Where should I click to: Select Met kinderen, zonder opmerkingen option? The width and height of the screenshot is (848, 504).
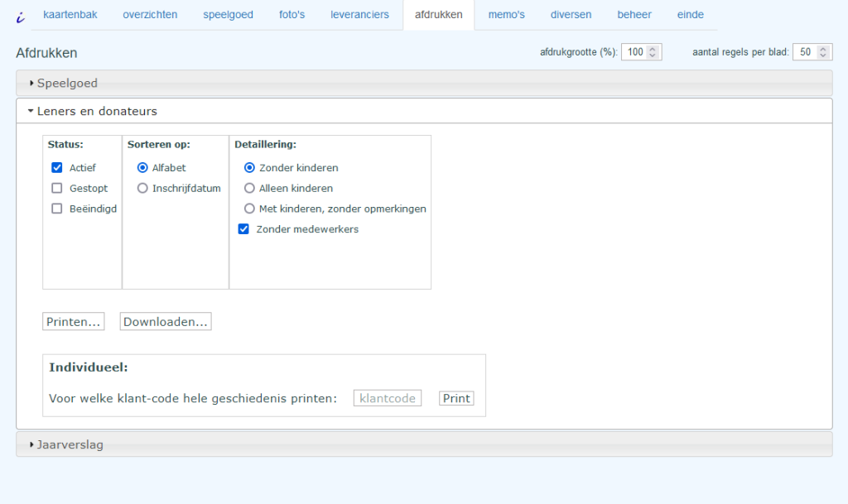coord(249,209)
